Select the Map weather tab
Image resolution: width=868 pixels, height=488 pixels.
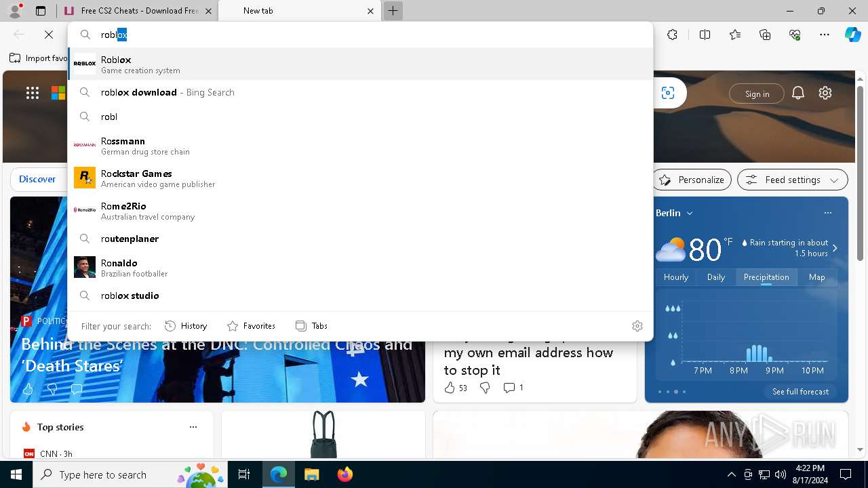(x=817, y=277)
